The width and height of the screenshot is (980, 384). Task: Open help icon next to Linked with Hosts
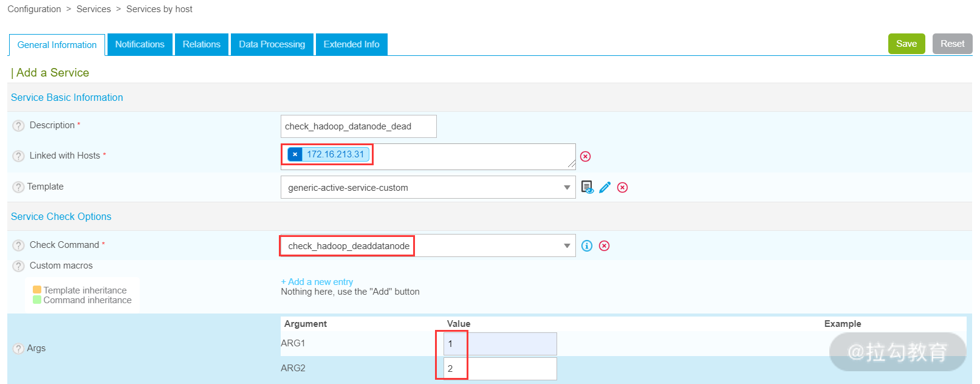tap(19, 156)
